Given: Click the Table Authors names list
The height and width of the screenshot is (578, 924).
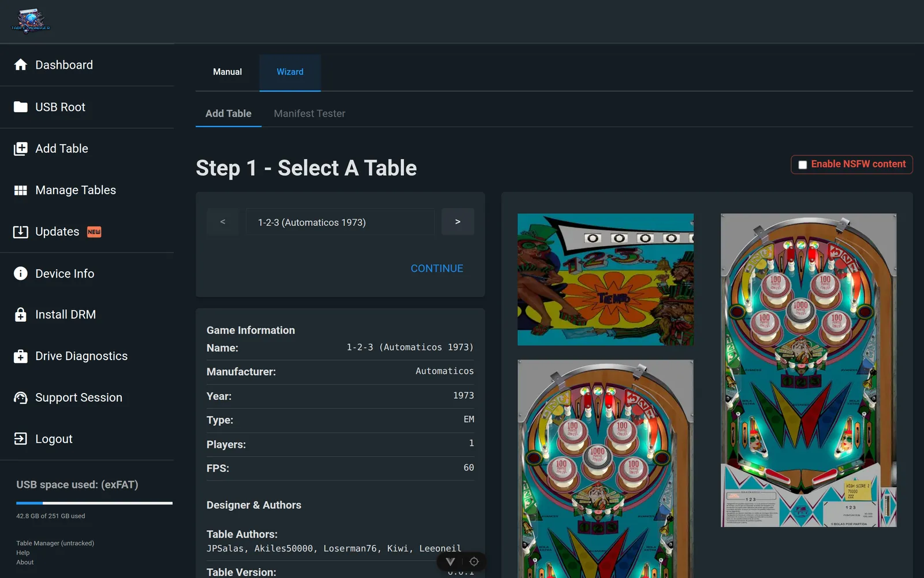Looking at the screenshot, I should [x=334, y=549].
